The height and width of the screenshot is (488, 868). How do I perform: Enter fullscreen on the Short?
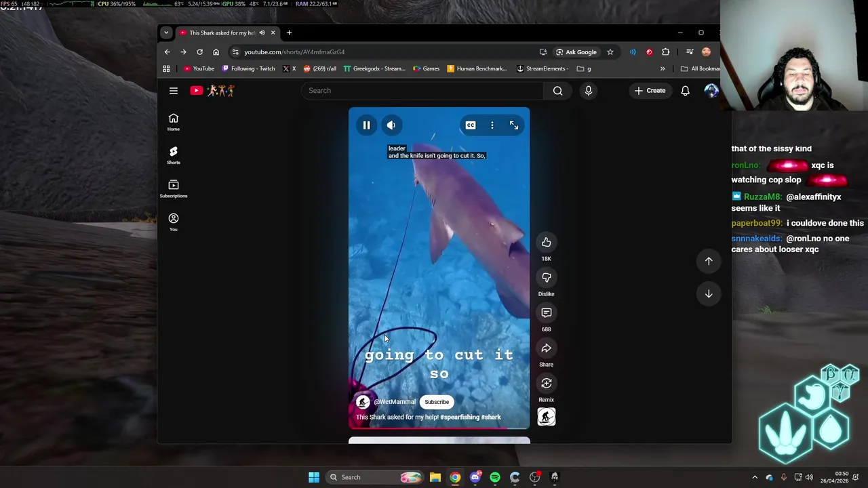pos(514,125)
